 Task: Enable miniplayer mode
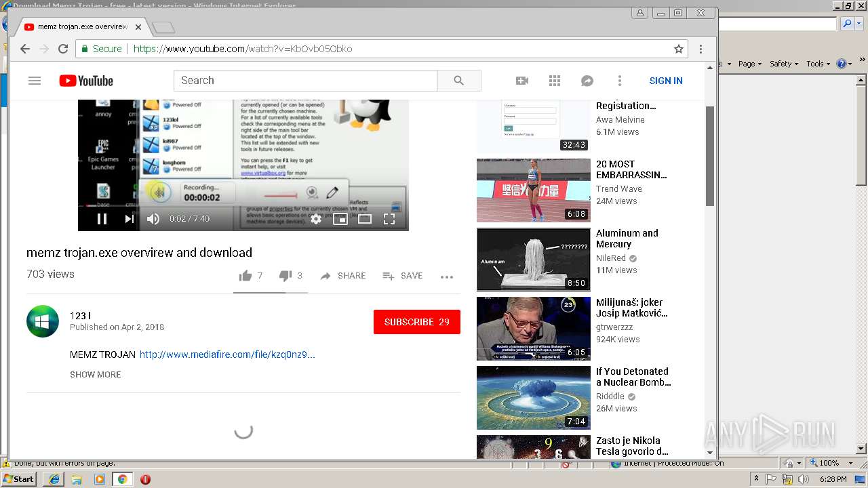(340, 219)
